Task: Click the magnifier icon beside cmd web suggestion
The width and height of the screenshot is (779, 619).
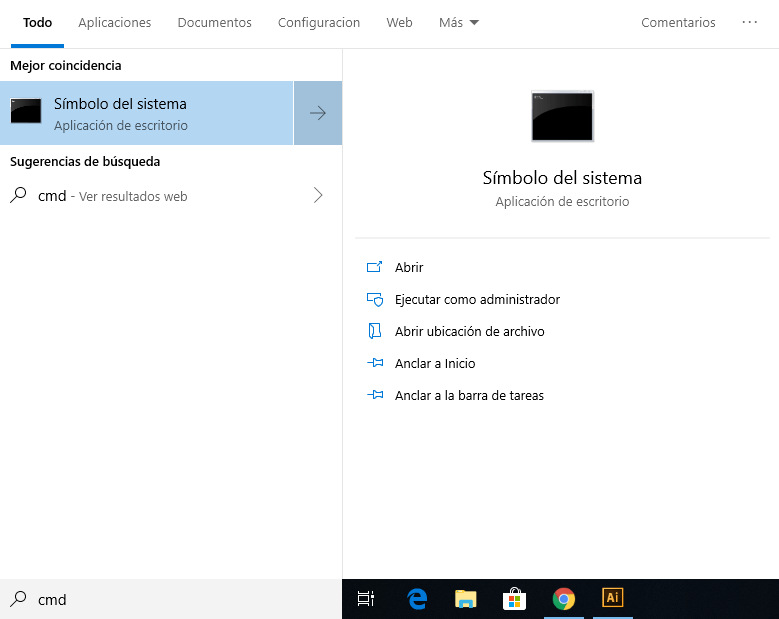Action: pyautogui.click(x=18, y=195)
